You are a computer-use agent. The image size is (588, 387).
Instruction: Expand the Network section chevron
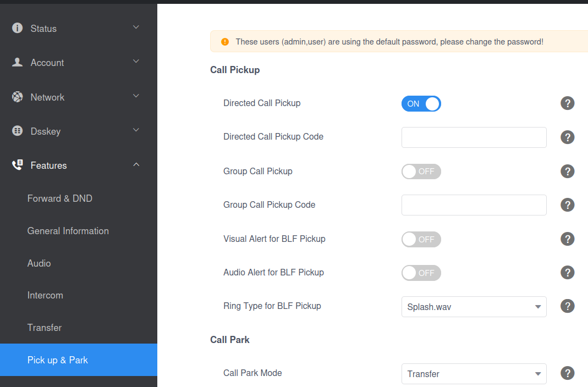(136, 96)
